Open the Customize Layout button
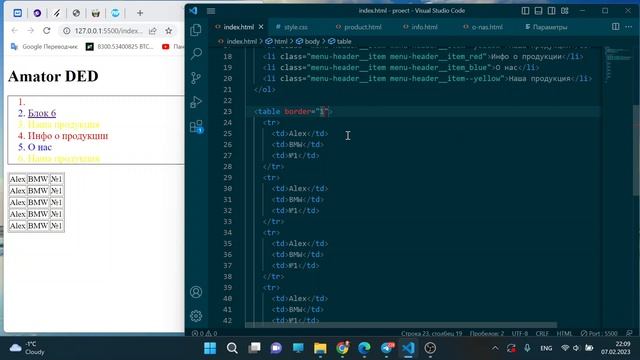 click(x=564, y=11)
